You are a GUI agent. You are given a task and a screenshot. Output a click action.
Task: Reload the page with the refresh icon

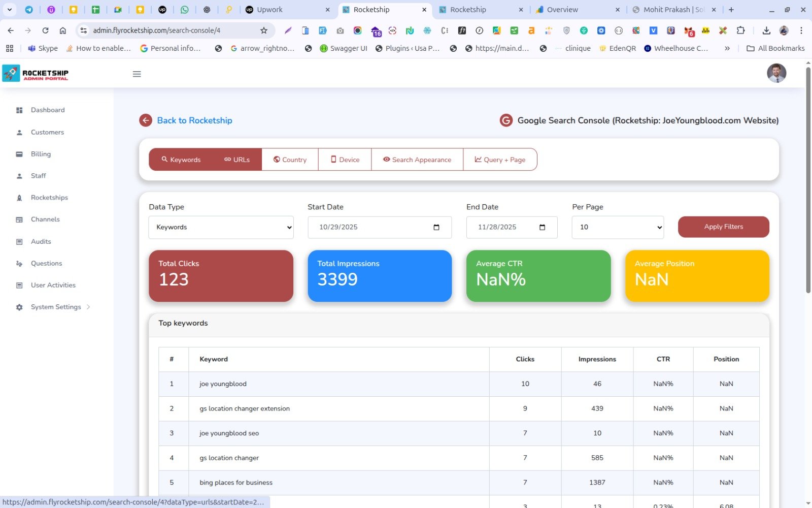(45, 30)
